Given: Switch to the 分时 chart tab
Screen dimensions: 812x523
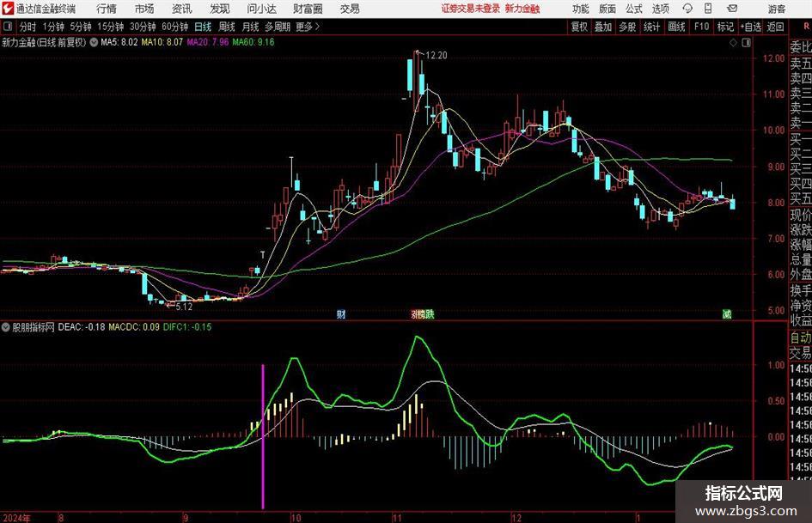Looking at the screenshot, I should pyautogui.click(x=28, y=27).
